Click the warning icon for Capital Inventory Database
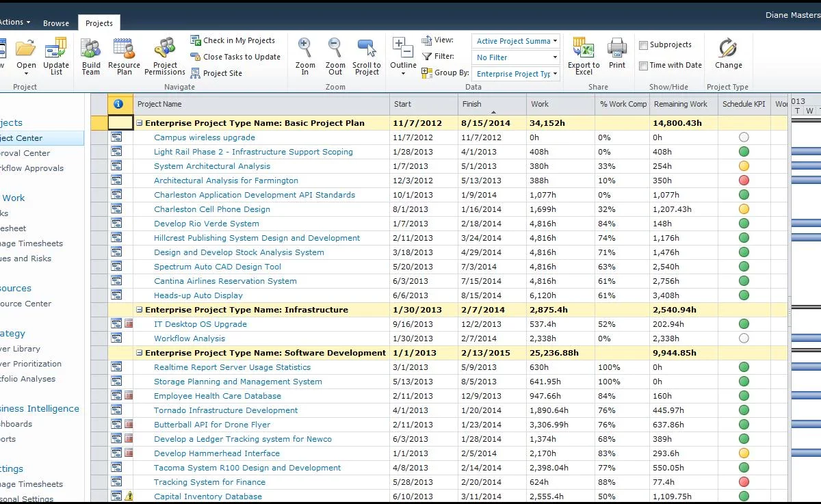821x504 pixels. [x=129, y=496]
